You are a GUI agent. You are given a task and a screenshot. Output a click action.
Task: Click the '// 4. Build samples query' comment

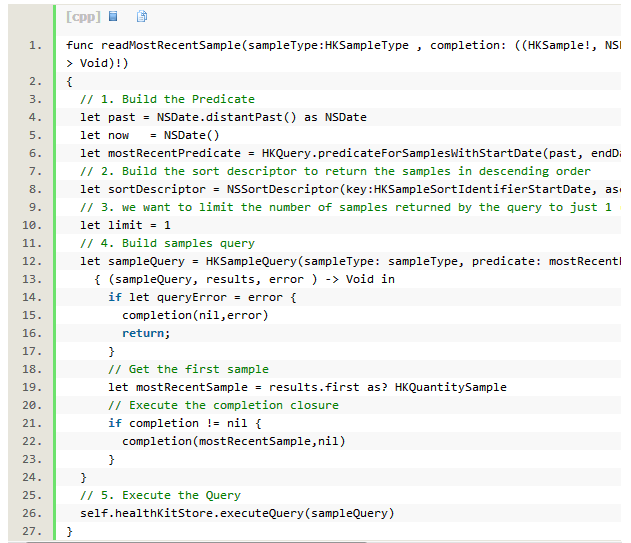pyautogui.click(x=167, y=243)
